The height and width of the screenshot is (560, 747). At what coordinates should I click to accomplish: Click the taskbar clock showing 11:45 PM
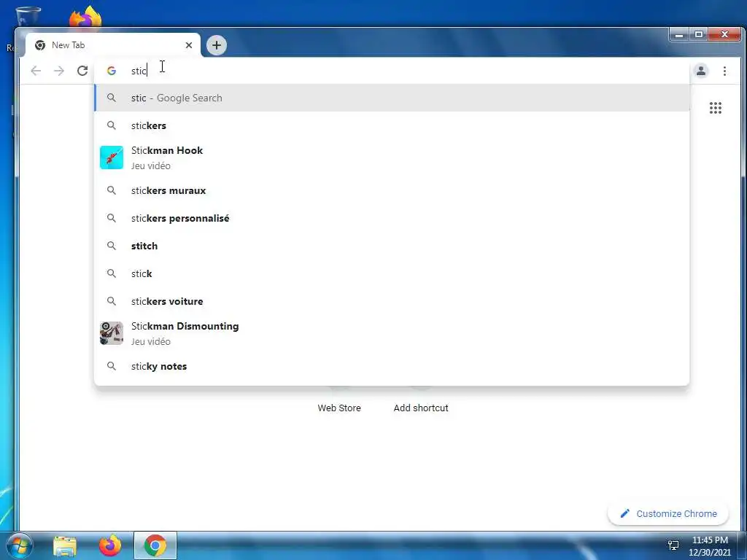coord(709,545)
